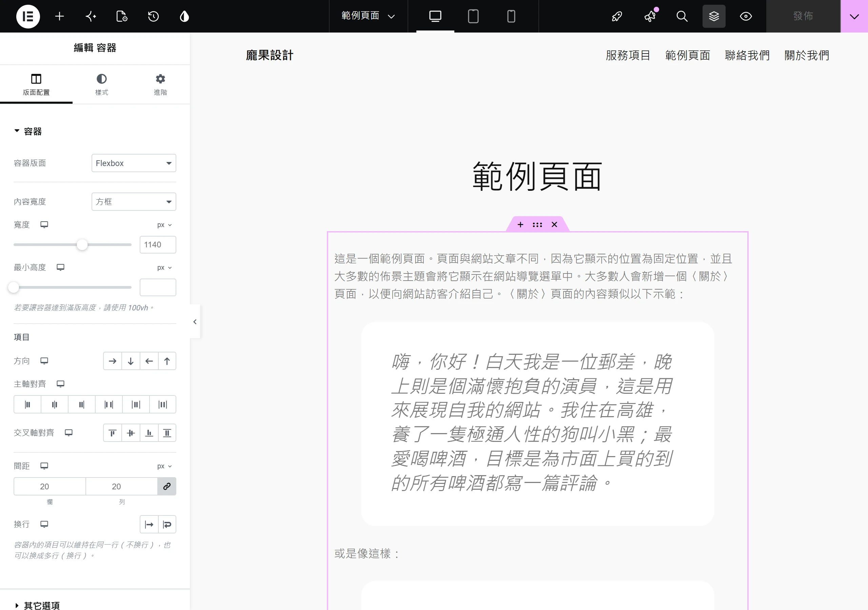
Task: Toggle the structure layers panel
Action: 714,16
